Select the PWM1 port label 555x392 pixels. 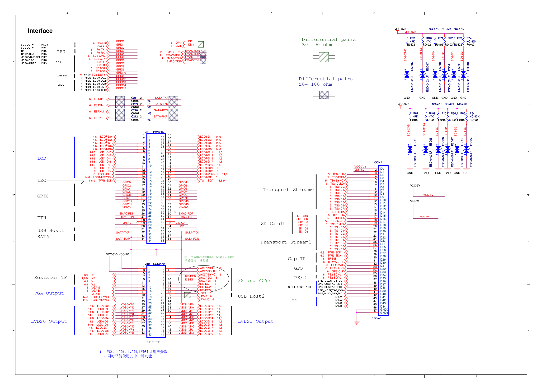coord(102,43)
